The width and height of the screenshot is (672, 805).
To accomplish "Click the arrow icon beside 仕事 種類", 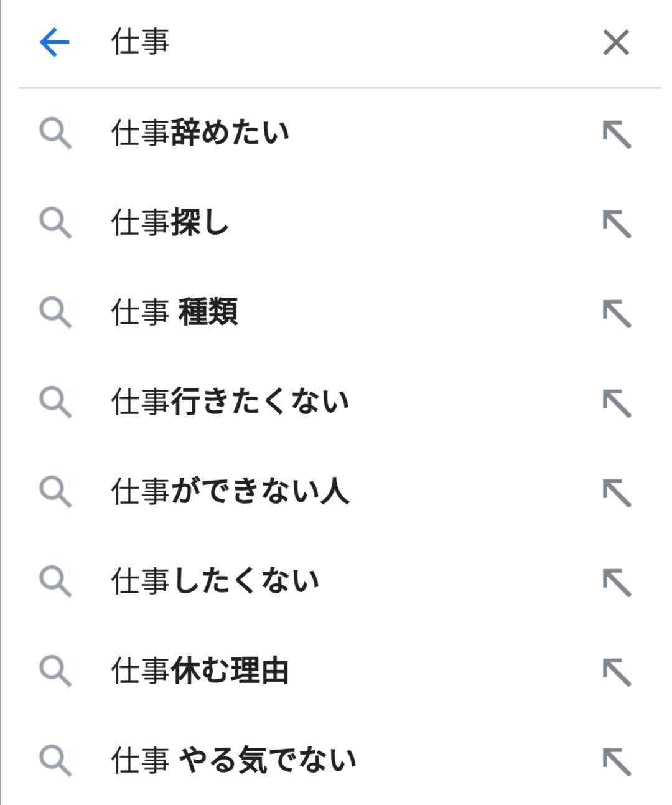I will tap(617, 313).
